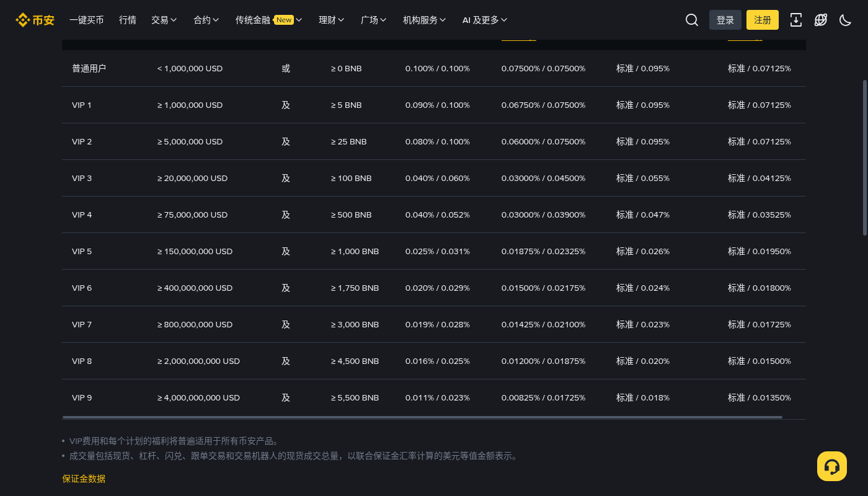
Task: Click the 登录 login button
Action: pyautogui.click(x=725, y=20)
